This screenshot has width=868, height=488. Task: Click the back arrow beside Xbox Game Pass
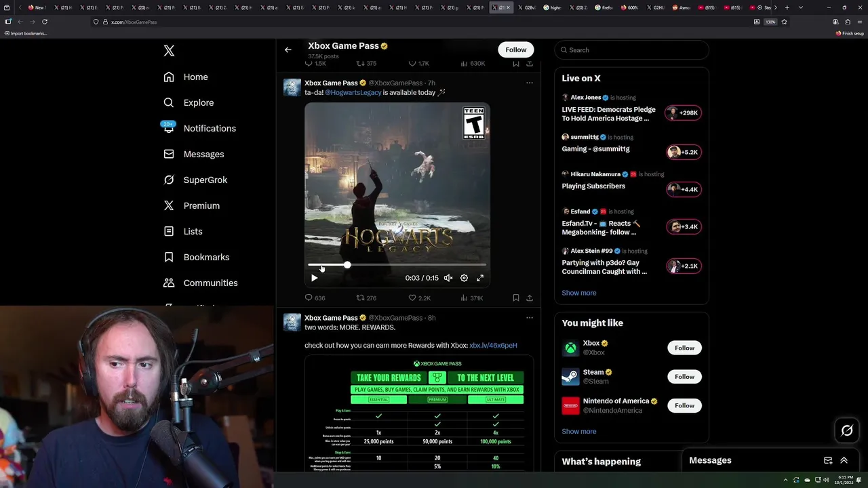tap(288, 49)
